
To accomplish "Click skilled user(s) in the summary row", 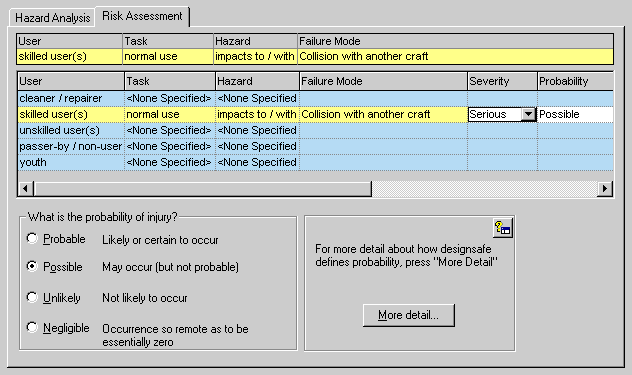I will 69,56.
